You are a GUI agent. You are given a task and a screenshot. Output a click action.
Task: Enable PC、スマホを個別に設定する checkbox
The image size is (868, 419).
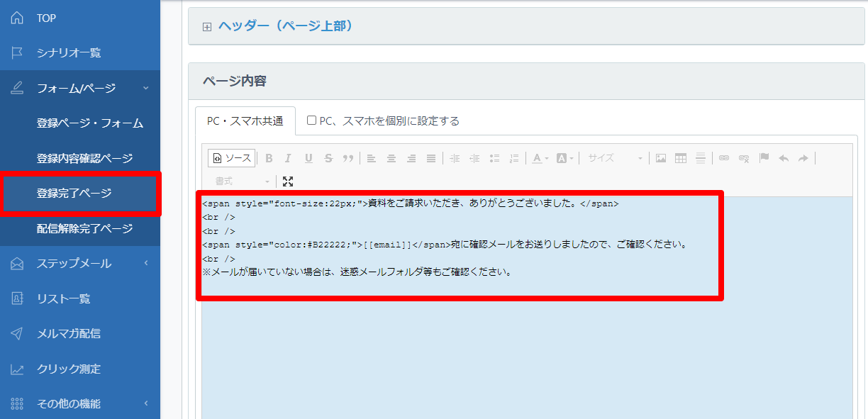(x=311, y=121)
